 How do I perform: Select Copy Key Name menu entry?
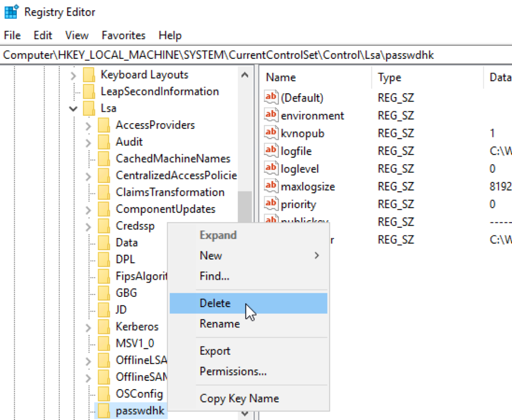[239, 398]
